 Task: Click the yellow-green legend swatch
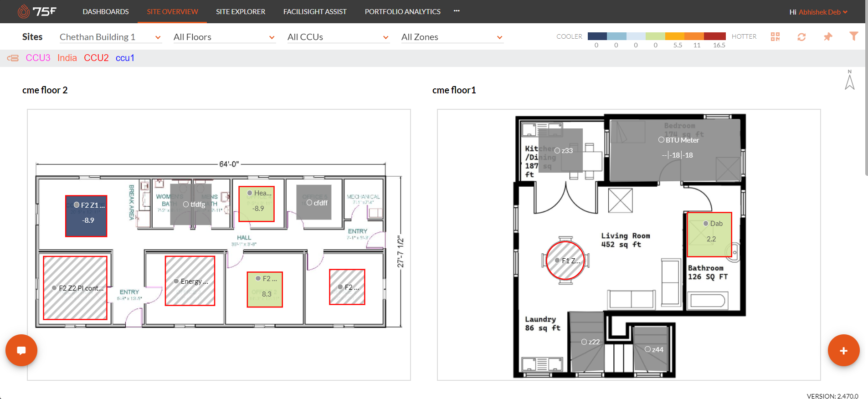tap(655, 36)
